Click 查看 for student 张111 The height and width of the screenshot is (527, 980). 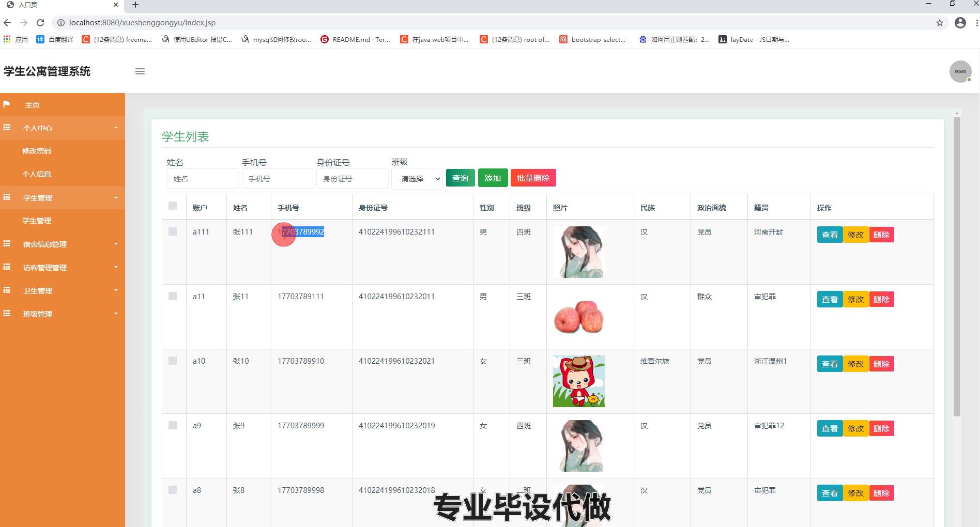(x=830, y=235)
